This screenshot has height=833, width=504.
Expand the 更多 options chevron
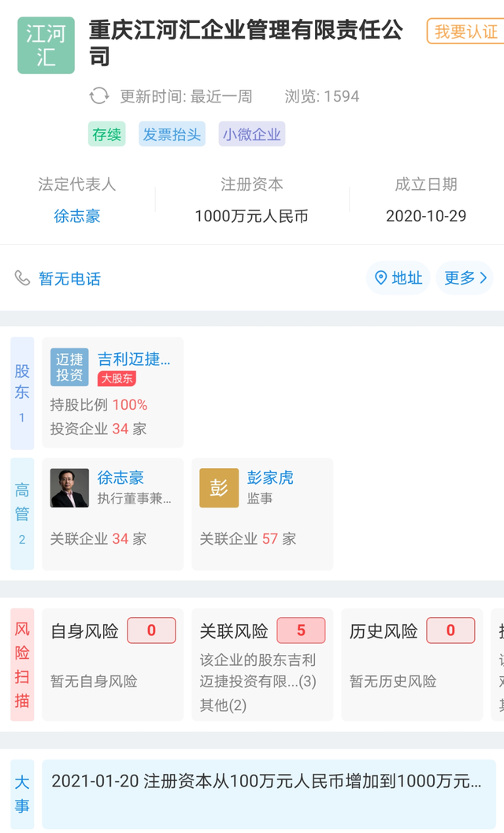point(484,278)
